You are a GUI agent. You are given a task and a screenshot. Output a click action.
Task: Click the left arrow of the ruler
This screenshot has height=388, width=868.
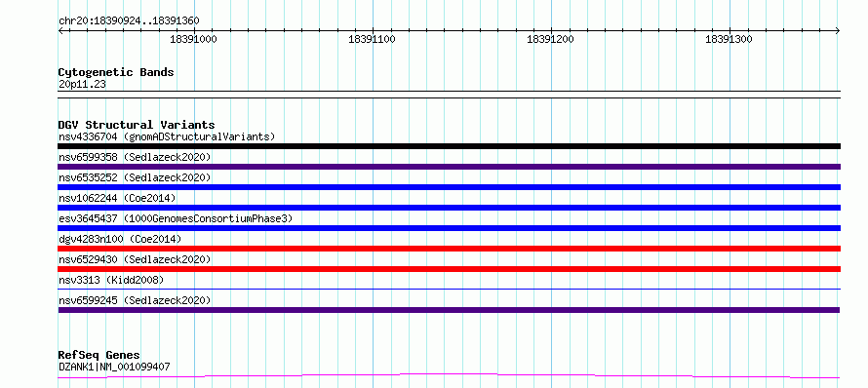click(x=60, y=30)
